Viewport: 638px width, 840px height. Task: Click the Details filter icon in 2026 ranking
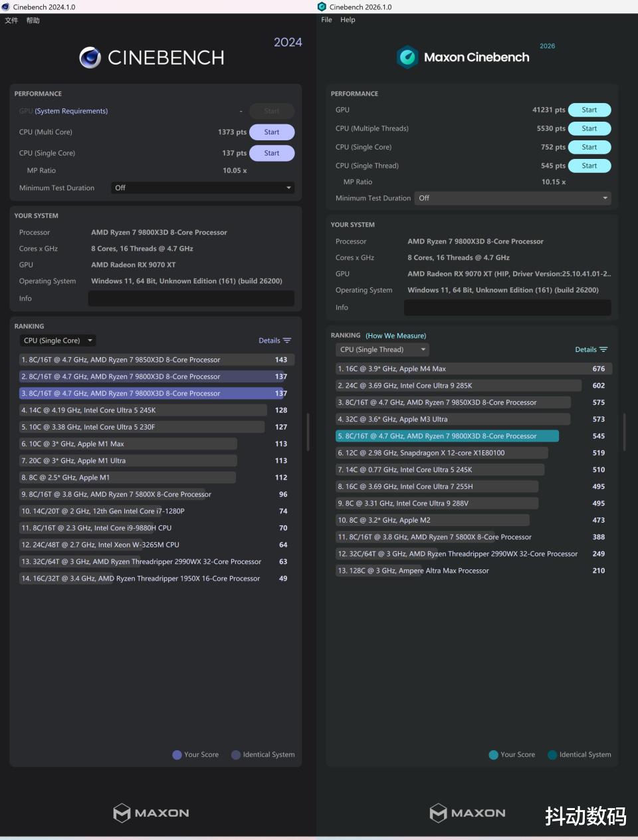click(603, 350)
